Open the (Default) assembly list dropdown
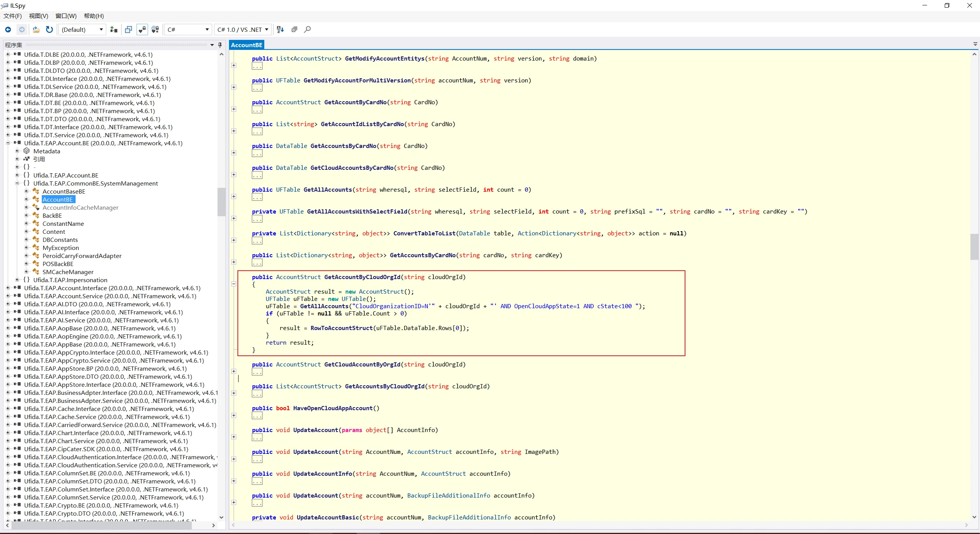Viewport: 980px width, 534px height. (82, 30)
